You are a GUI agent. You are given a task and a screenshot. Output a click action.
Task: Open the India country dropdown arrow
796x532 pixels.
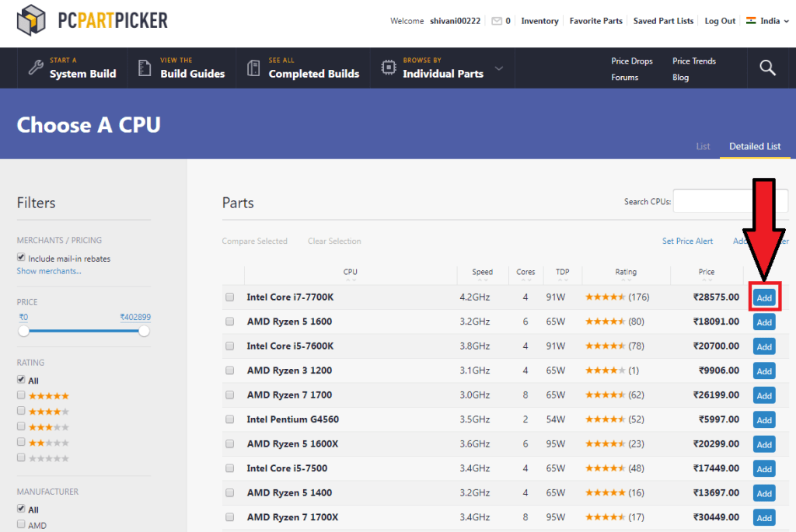[787, 21]
